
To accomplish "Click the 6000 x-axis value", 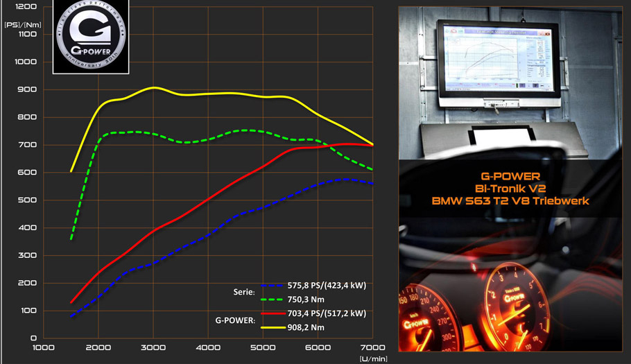I will tap(318, 347).
